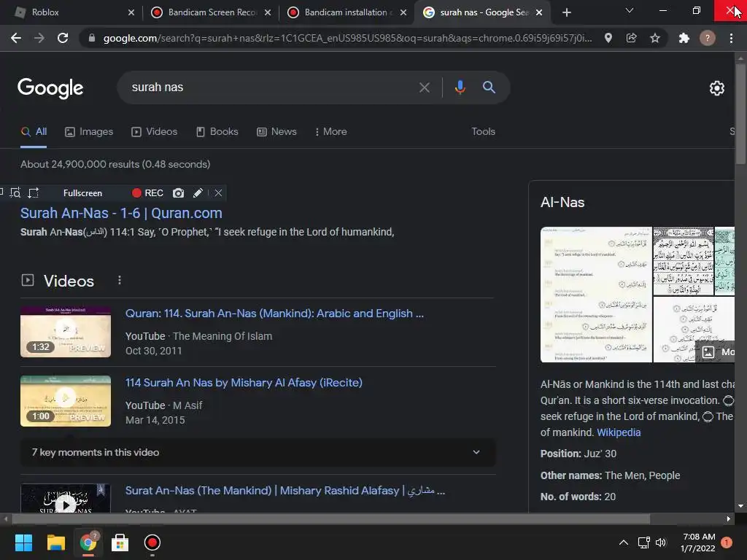Go back to the previous page

(x=16, y=38)
